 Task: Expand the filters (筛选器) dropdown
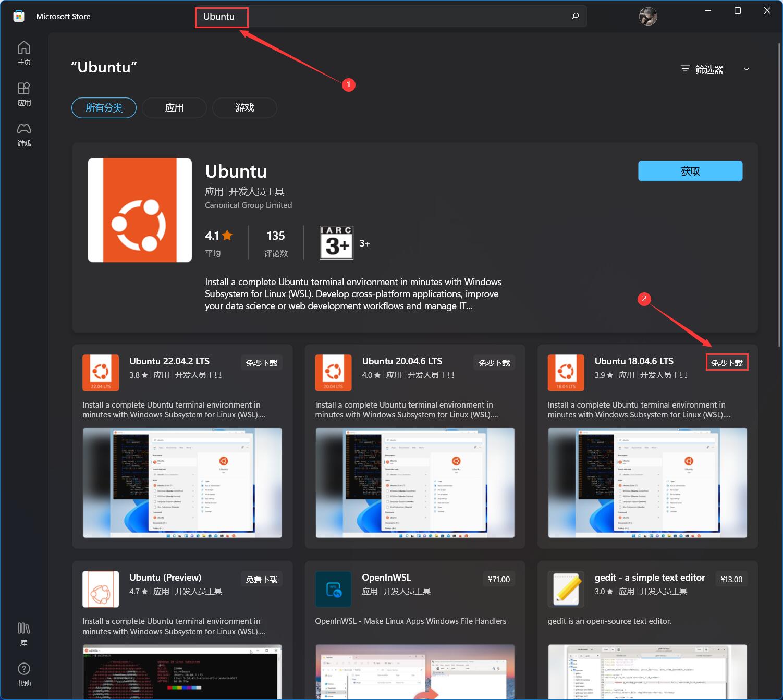coord(715,69)
